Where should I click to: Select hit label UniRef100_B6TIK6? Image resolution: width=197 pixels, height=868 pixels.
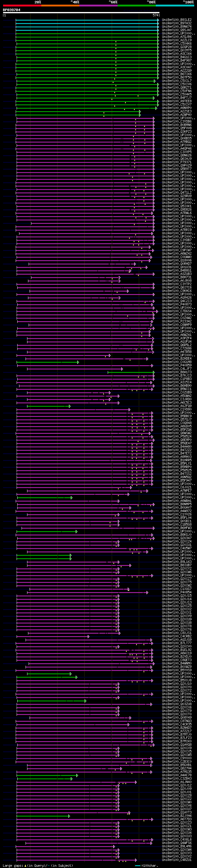click(x=177, y=74)
